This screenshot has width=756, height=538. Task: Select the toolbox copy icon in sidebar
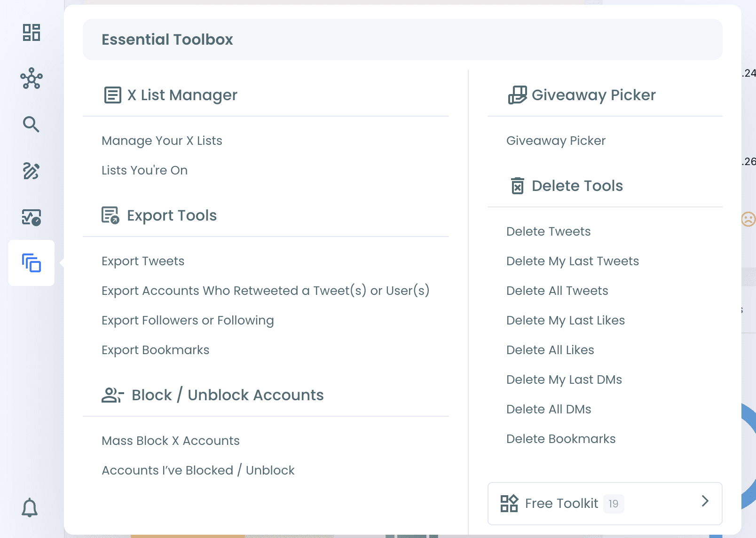[x=31, y=263]
